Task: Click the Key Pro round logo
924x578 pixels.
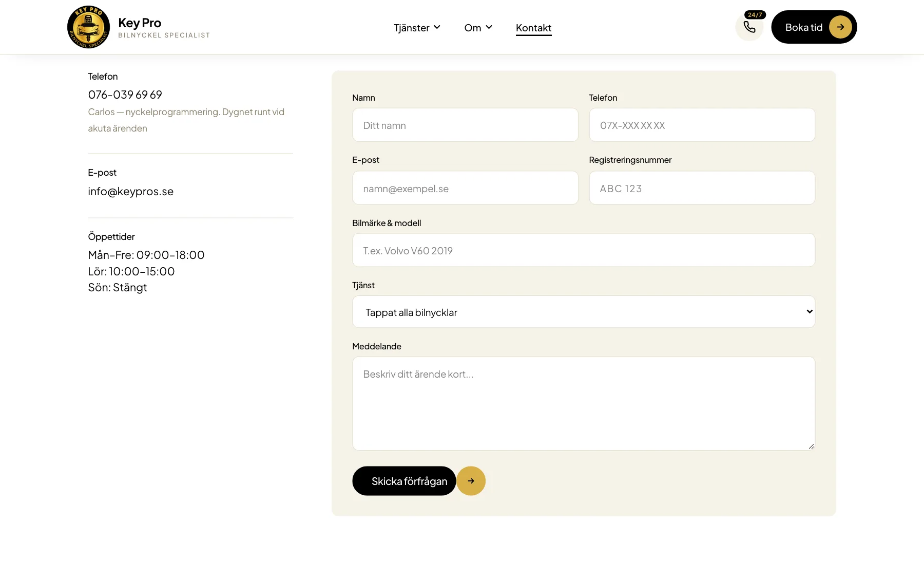Action: (x=89, y=27)
